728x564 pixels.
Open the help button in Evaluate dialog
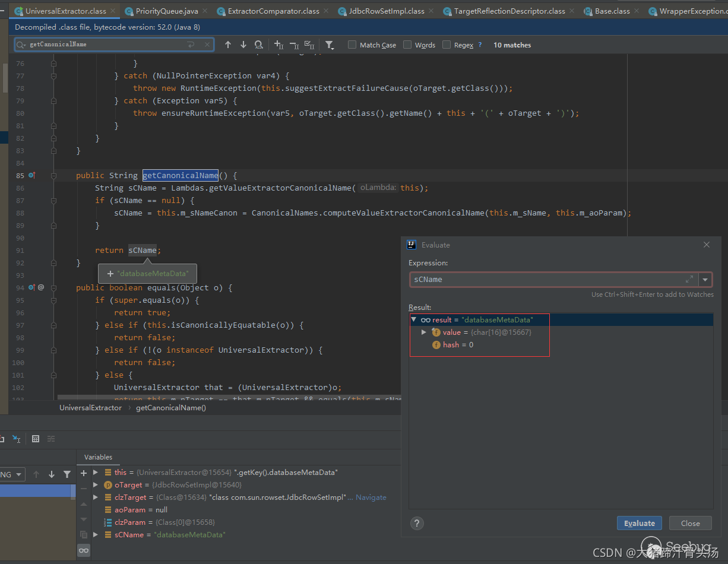click(417, 523)
